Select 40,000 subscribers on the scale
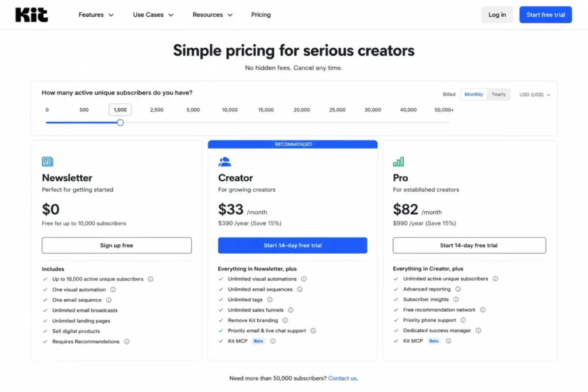Viewport: 588px width, 392px height. tap(408, 110)
